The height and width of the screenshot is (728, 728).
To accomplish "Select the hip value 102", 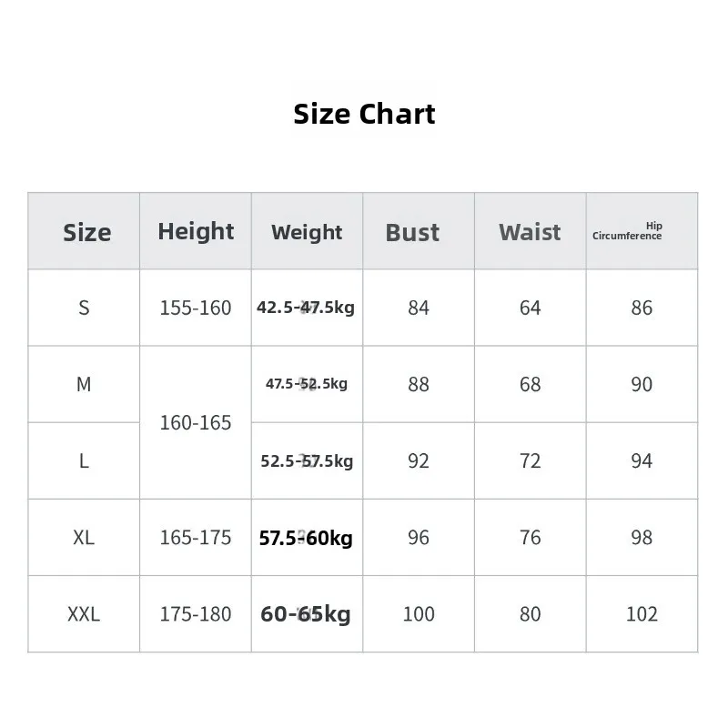I will coord(642,614).
